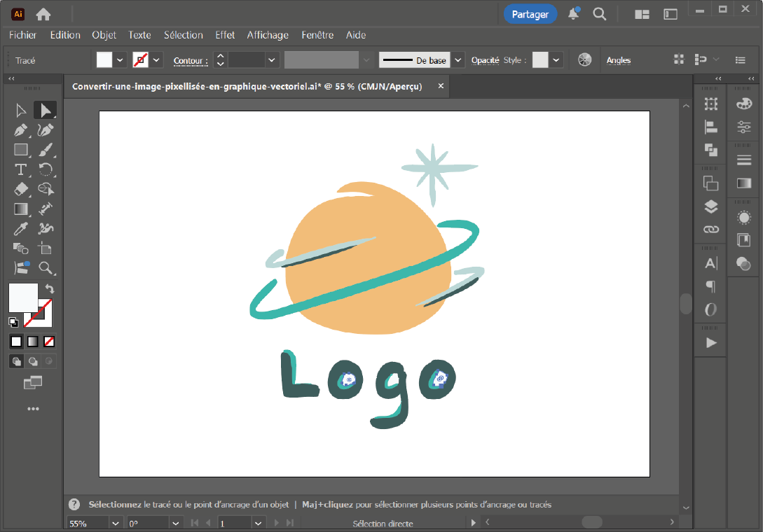The image size is (763, 532).
Task: Expand the De base stroke profile dropdown
Action: pyautogui.click(x=458, y=60)
